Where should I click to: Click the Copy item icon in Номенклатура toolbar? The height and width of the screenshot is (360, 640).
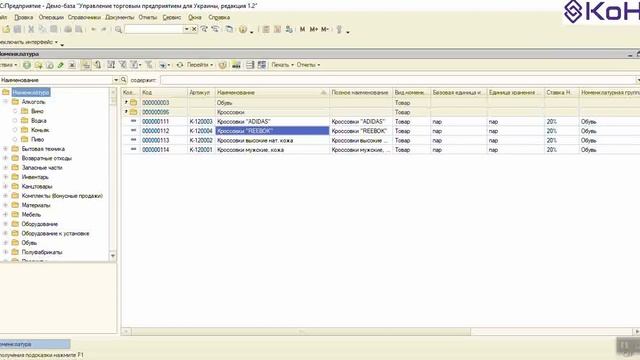(50, 65)
